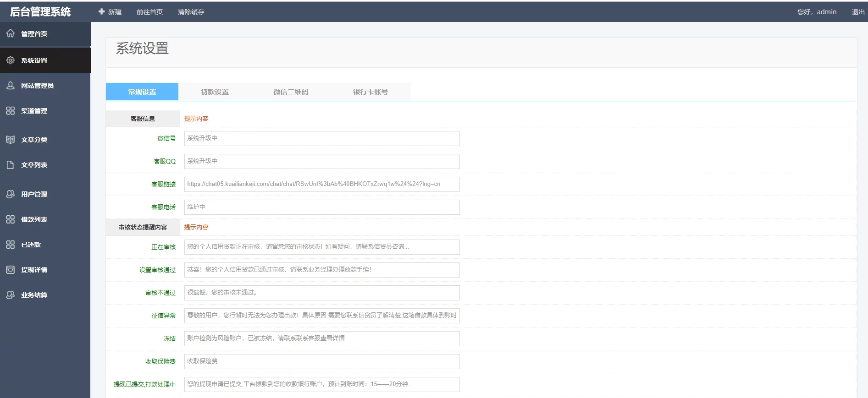Image resolution: width=868 pixels, height=398 pixels.
Task: Click the gear icon for 系统设置
Action: (x=11, y=60)
